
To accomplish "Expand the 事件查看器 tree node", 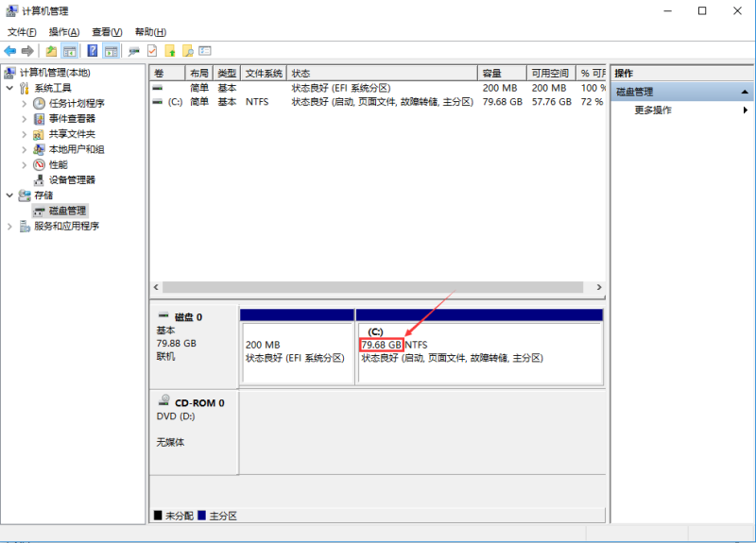I will (x=25, y=119).
